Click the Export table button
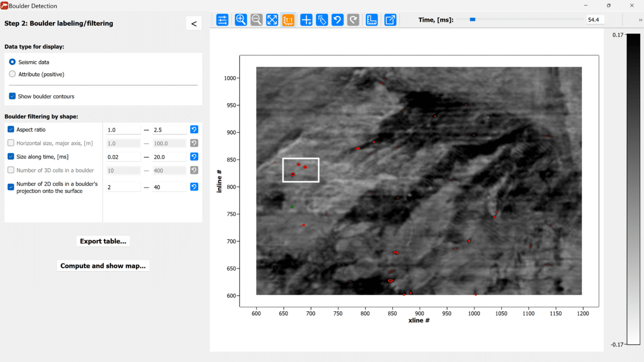The width and height of the screenshot is (644, 362). (x=103, y=241)
